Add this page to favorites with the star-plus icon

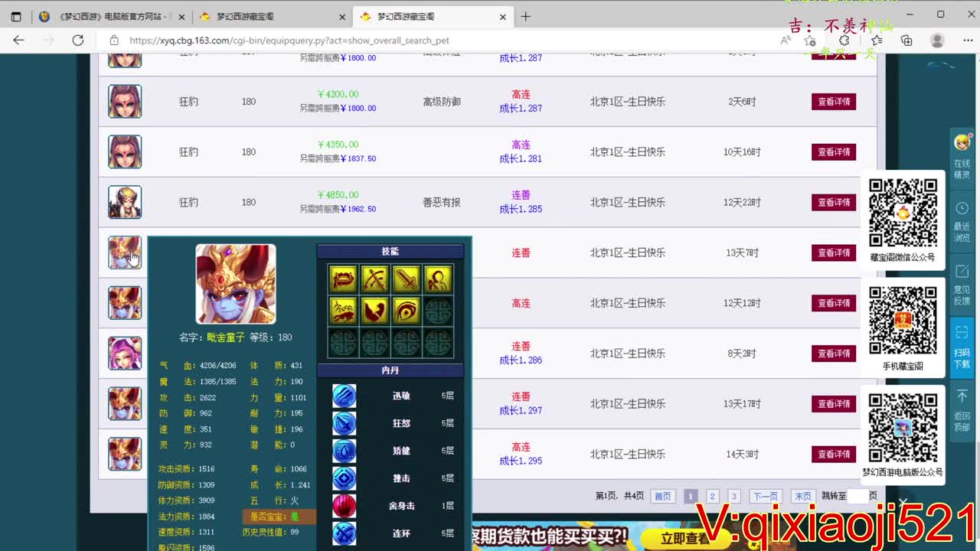811,41
